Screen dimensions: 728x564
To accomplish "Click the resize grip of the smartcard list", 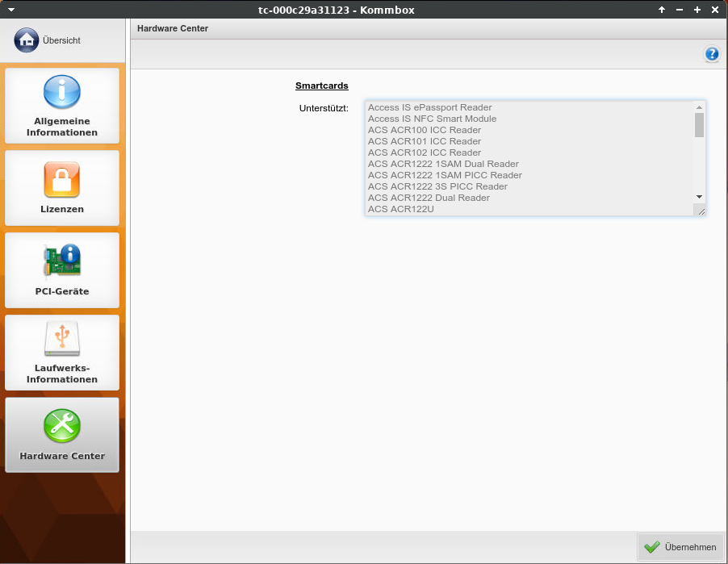I will tap(701, 211).
